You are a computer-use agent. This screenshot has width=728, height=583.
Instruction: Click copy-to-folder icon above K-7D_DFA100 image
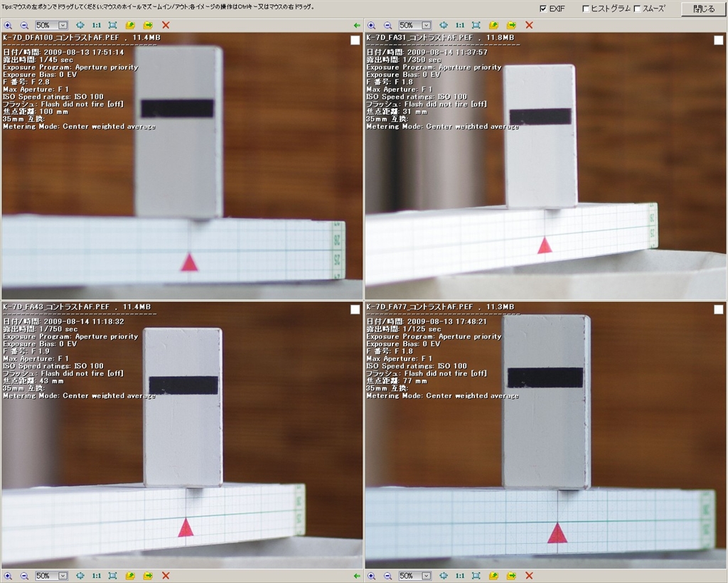(130, 26)
